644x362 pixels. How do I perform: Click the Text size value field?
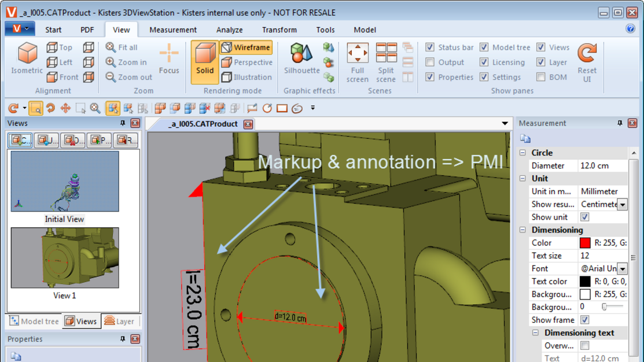[602, 256]
